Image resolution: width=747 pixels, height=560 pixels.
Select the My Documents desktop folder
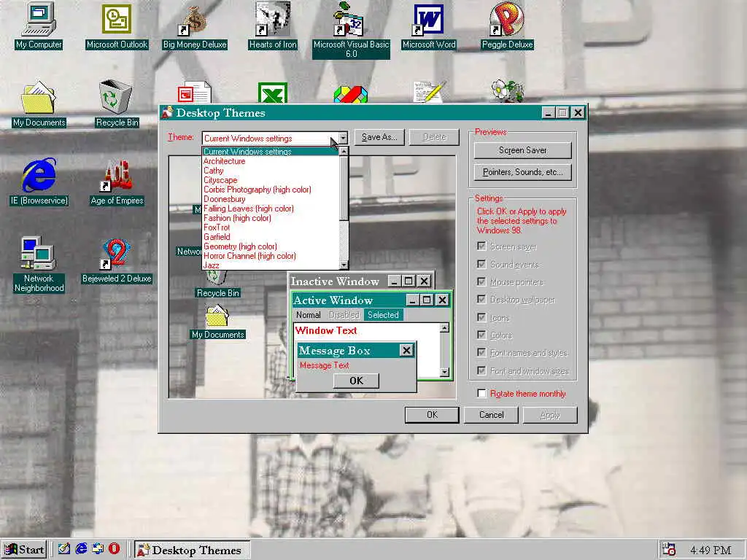click(39, 104)
